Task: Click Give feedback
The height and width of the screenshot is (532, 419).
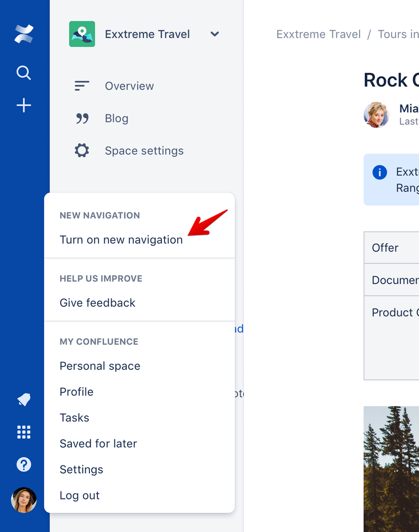Action: (97, 302)
